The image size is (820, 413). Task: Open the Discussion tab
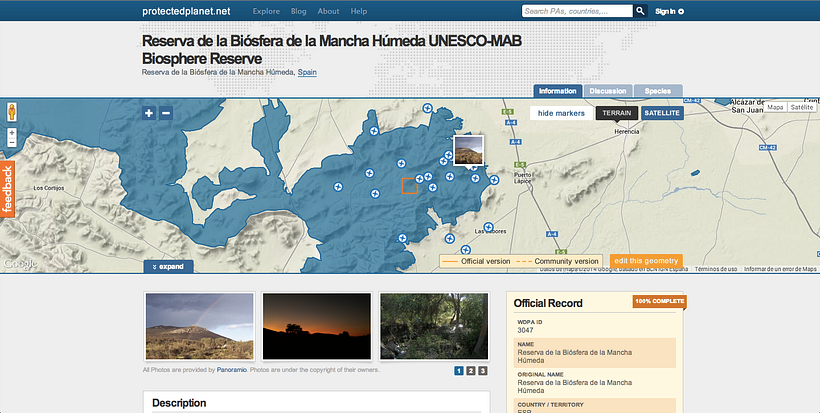pos(608,91)
